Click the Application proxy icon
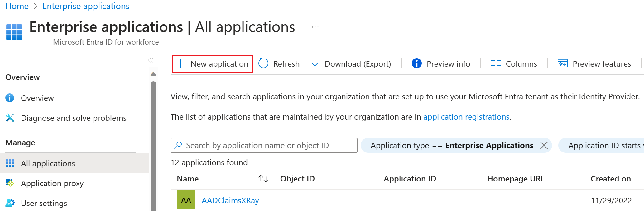This screenshot has width=644, height=211. point(10,183)
